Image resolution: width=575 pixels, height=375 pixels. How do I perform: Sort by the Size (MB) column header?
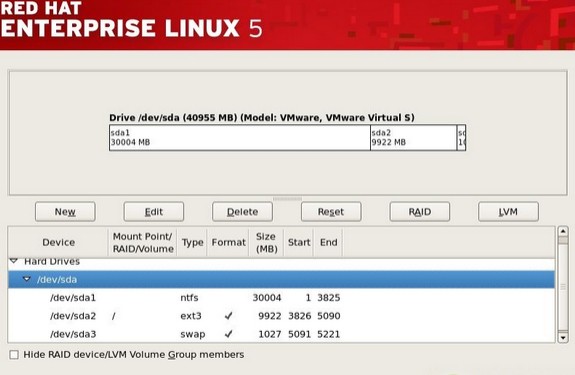(x=266, y=242)
